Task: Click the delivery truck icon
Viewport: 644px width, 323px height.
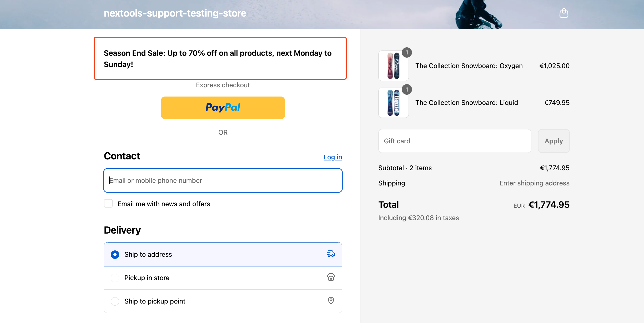Action: pos(331,254)
